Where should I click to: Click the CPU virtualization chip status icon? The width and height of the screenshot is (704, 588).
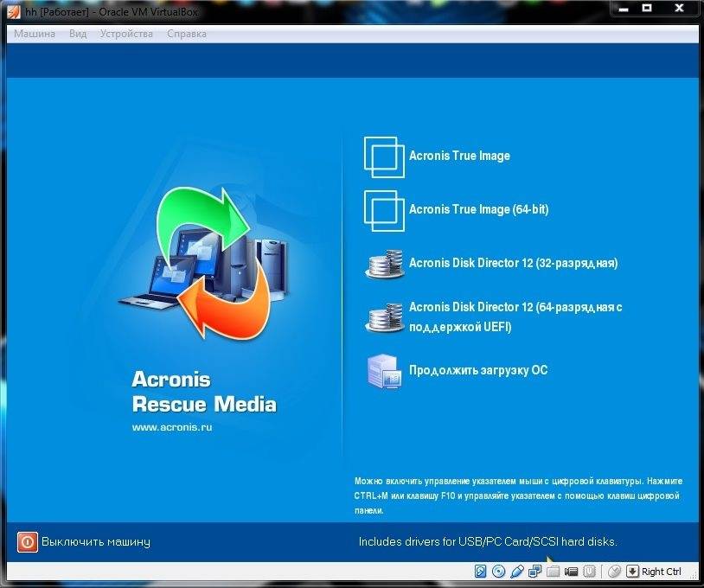[x=589, y=571]
